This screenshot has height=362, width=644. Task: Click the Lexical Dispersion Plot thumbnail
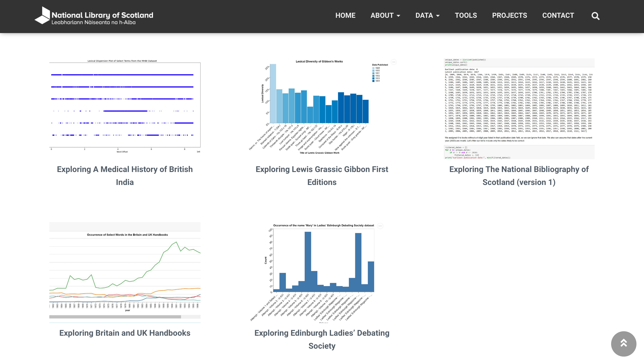[125, 106]
